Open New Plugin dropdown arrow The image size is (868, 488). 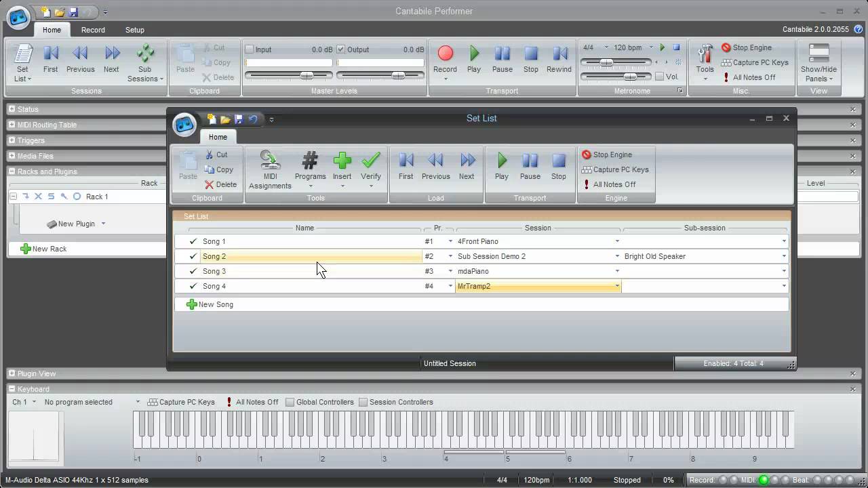(x=103, y=224)
